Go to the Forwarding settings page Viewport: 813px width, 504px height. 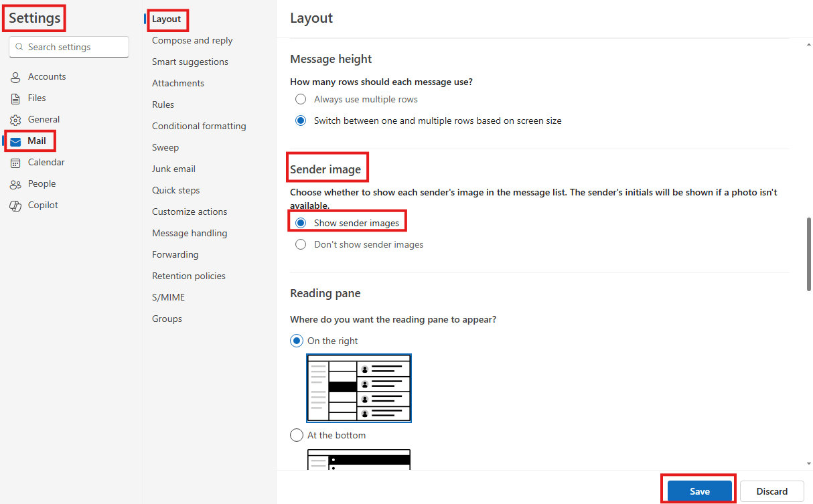[175, 254]
